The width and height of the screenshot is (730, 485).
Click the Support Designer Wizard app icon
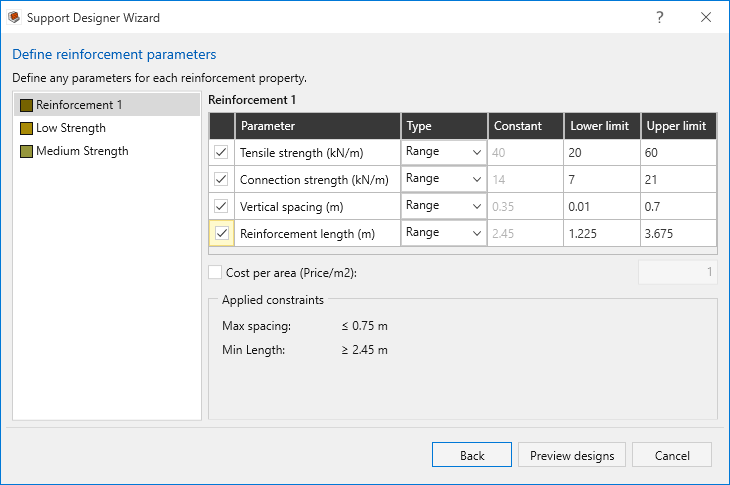coord(14,17)
